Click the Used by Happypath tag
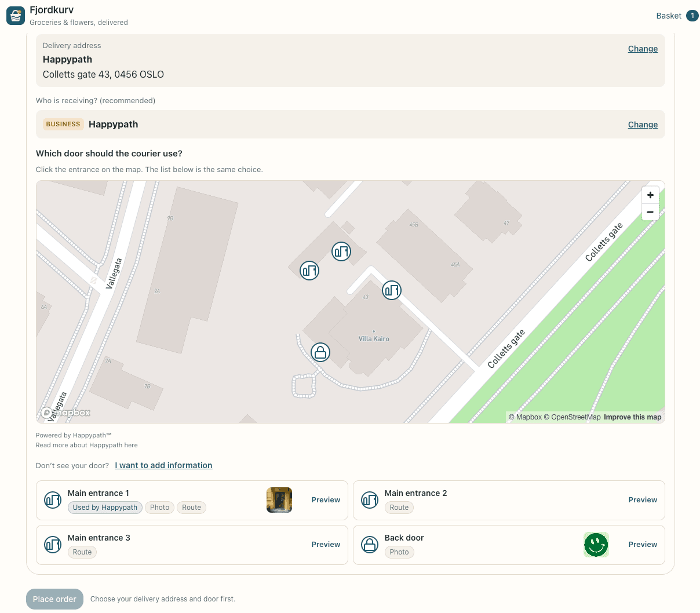The width and height of the screenshot is (700, 613). 105,508
